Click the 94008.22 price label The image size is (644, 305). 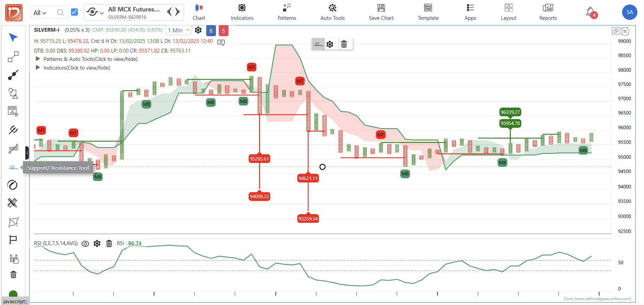click(x=259, y=196)
